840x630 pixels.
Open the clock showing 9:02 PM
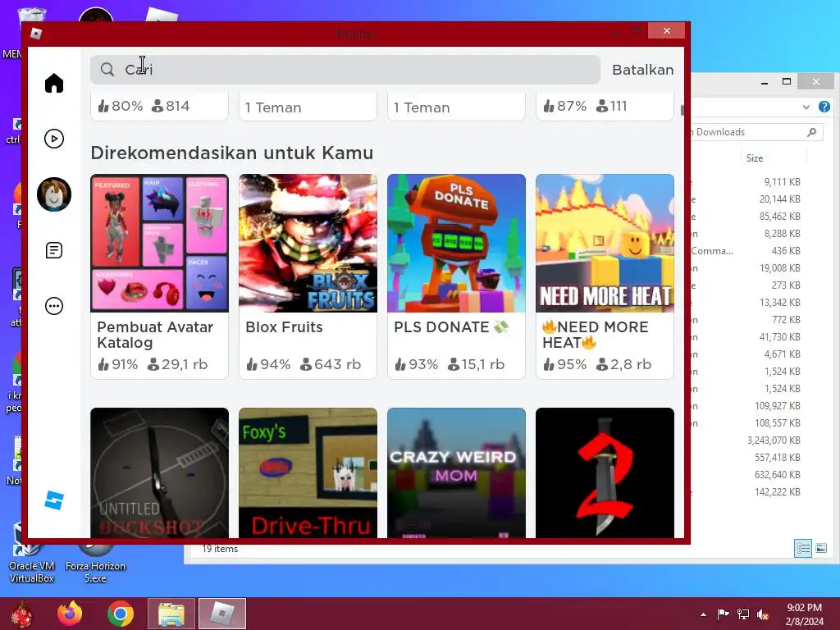(804, 614)
